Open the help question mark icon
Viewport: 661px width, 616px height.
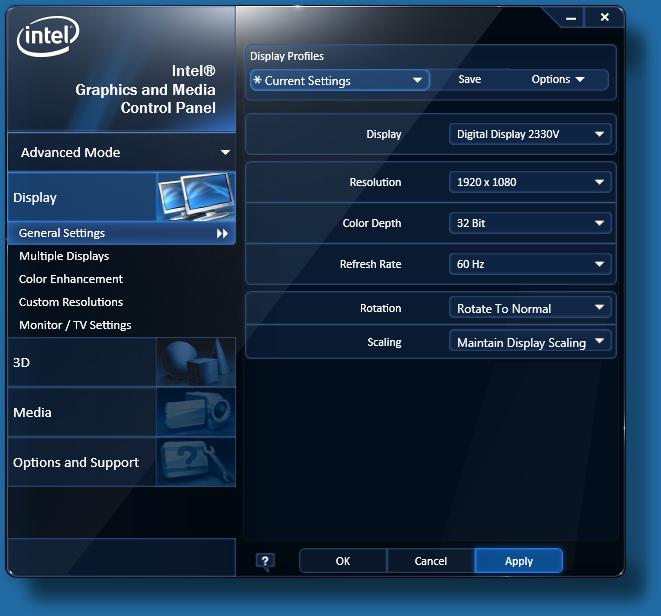[265, 561]
